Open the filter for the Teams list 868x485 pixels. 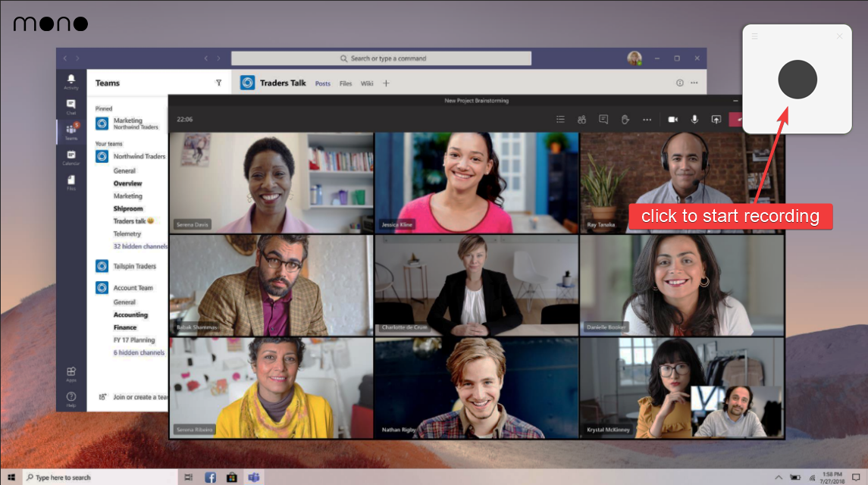point(219,83)
